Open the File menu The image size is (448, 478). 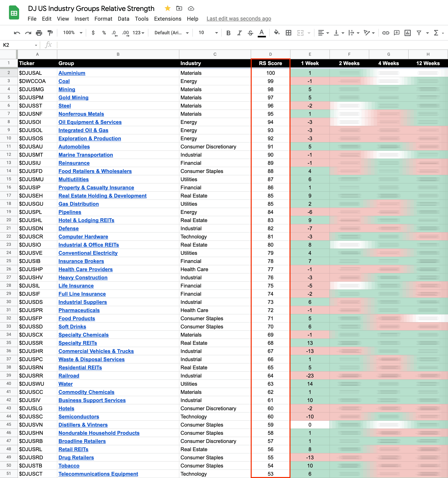32,19
